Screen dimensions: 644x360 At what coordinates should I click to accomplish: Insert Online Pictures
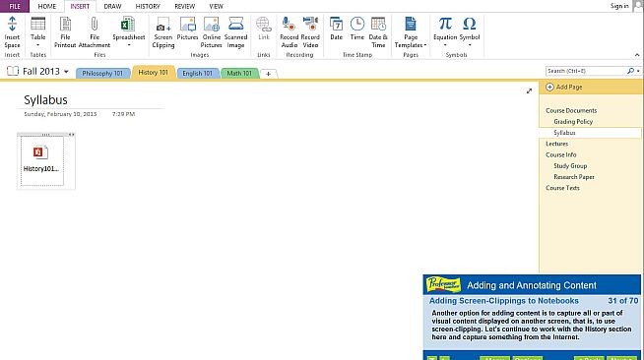click(x=212, y=32)
